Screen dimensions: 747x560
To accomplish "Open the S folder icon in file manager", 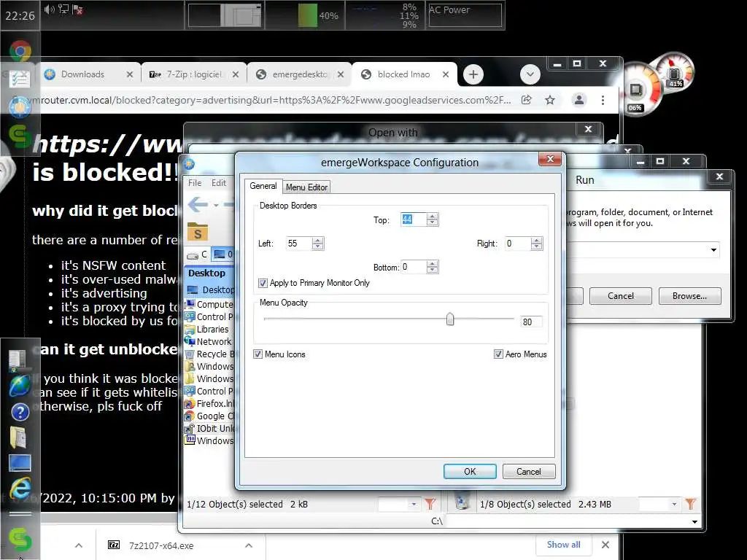I will pos(197,232).
